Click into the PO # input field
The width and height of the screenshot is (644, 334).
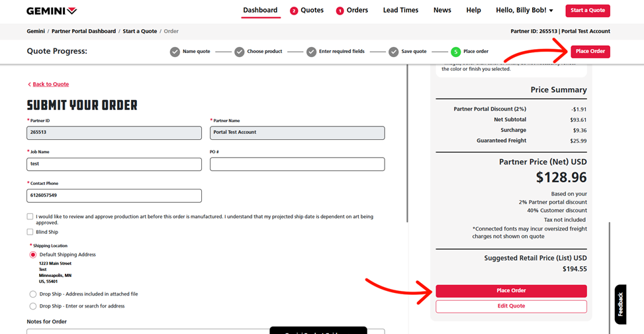point(297,164)
